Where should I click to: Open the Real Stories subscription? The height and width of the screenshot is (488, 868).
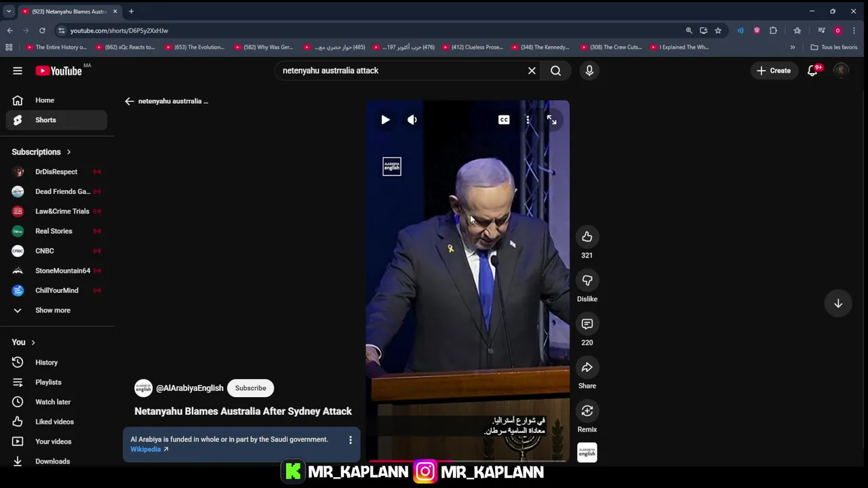tap(57, 231)
